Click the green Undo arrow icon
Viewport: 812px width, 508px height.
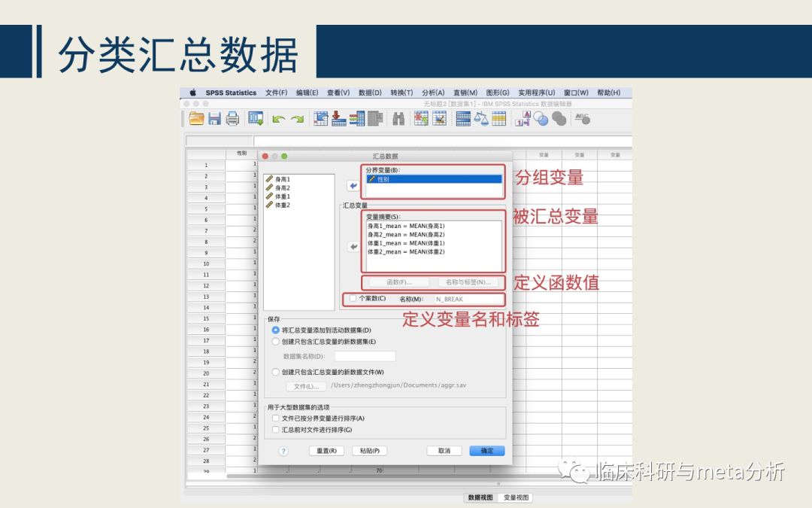[279, 119]
